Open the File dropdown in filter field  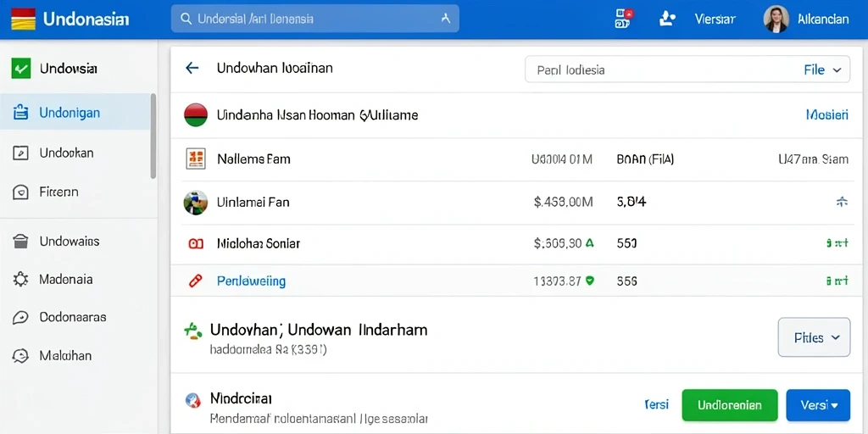click(822, 70)
